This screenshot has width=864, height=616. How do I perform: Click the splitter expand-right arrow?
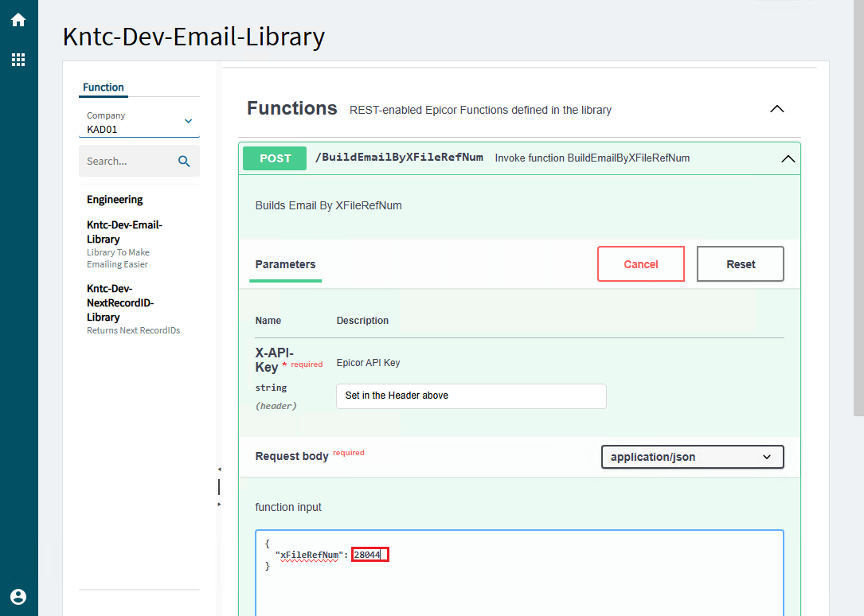219,504
